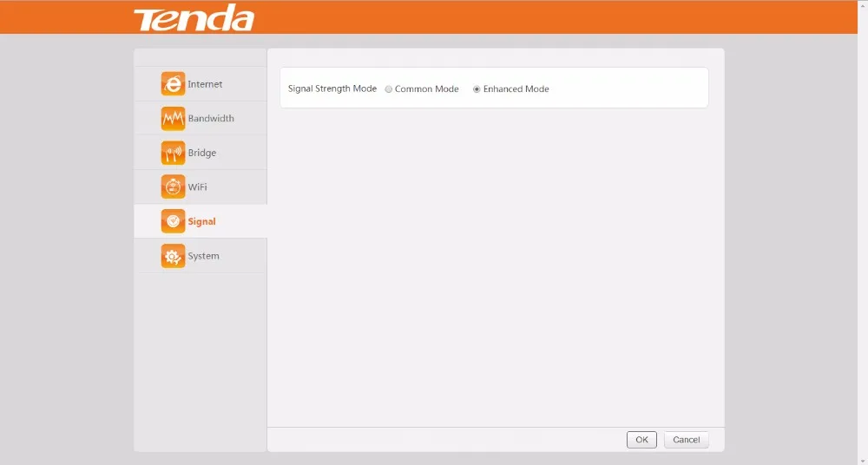868x465 pixels.
Task: Navigate to the WiFi menu label
Action: pos(197,187)
